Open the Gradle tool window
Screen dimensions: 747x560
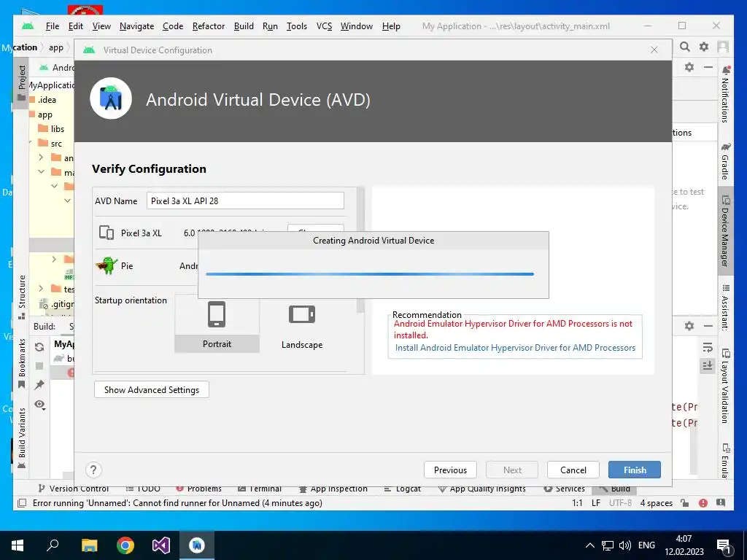pyautogui.click(x=725, y=161)
